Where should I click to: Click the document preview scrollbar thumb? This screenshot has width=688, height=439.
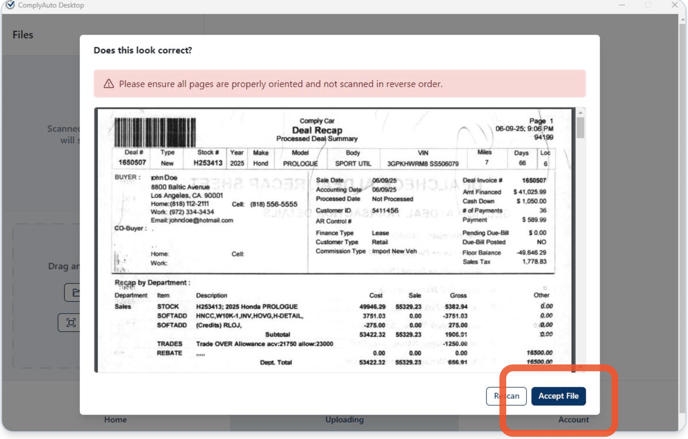[x=581, y=127]
